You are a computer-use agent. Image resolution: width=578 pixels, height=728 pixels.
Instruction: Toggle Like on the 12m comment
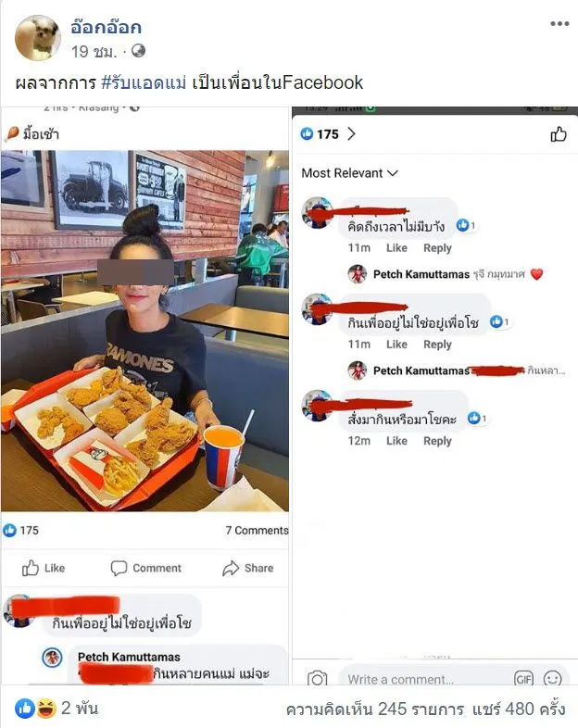[396, 441]
